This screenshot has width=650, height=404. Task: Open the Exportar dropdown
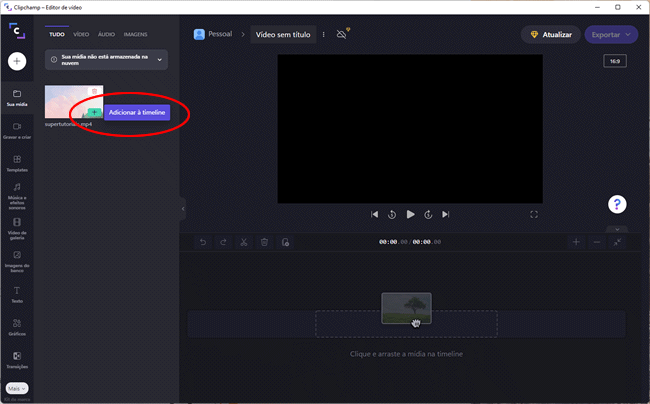(611, 34)
